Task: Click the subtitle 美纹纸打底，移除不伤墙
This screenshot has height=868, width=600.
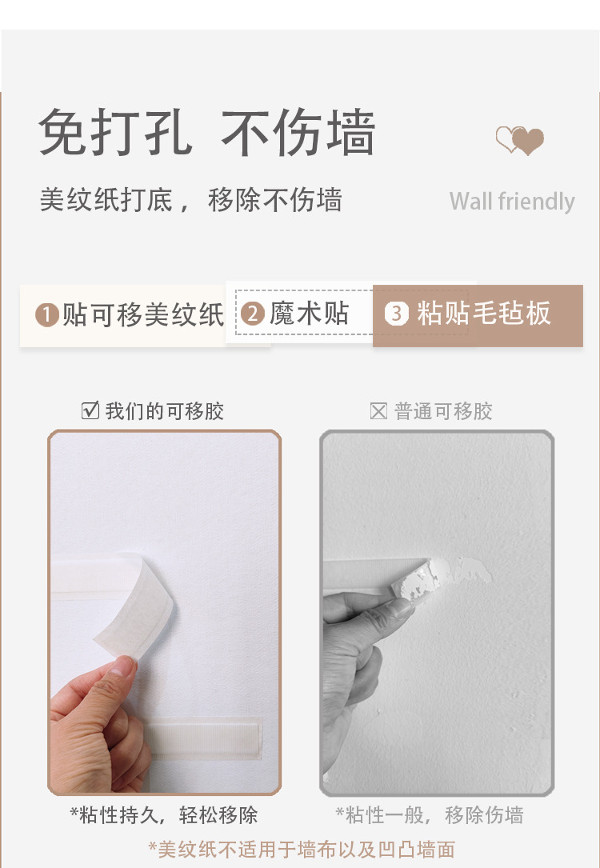Action: pyautogui.click(x=191, y=200)
